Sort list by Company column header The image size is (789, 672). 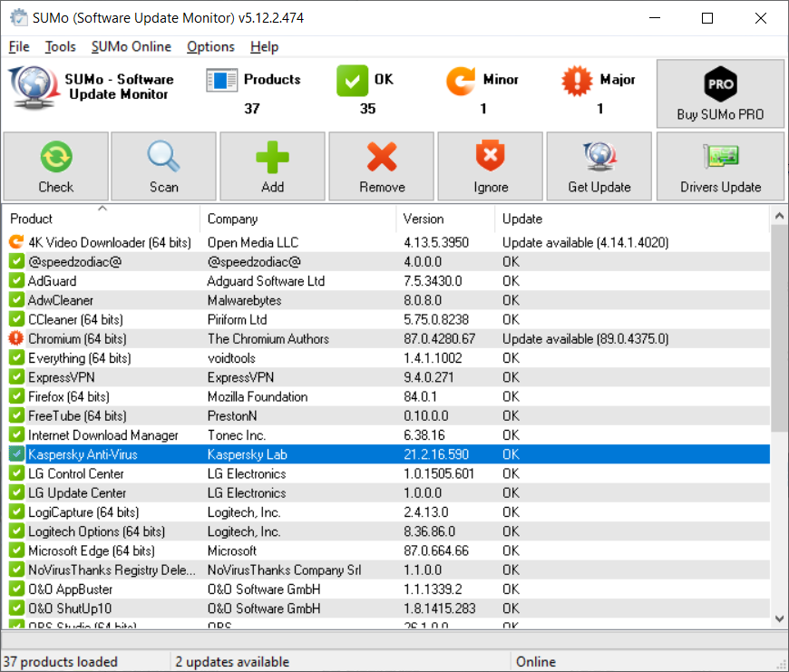point(297,219)
